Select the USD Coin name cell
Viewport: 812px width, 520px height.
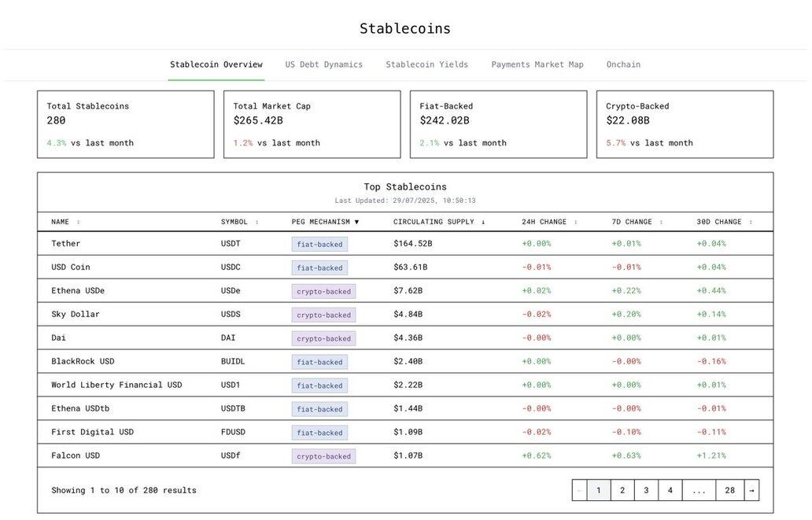(x=71, y=267)
